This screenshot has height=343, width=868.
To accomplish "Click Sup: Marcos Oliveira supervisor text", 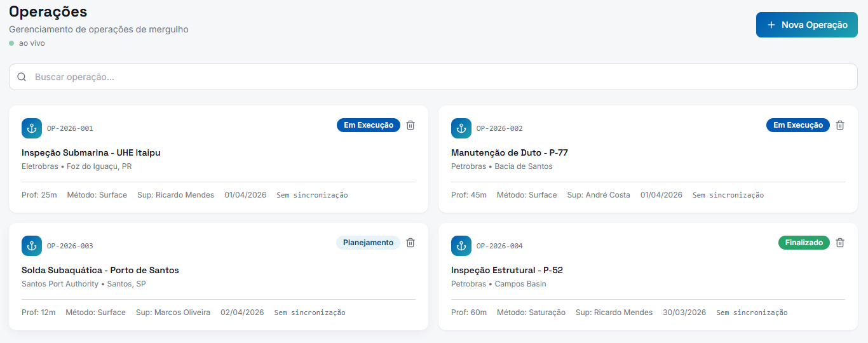I will tap(173, 313).
